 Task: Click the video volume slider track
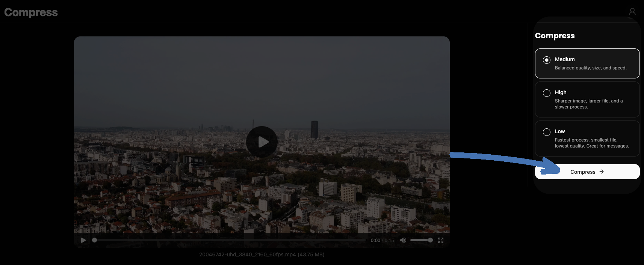tap(419, 240)
